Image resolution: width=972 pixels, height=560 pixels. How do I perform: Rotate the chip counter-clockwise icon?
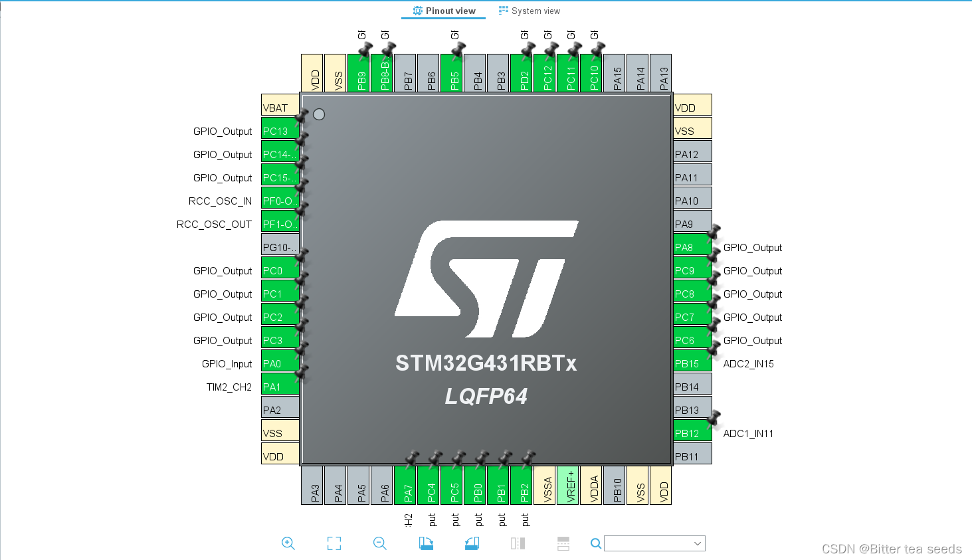click(472, 543)
